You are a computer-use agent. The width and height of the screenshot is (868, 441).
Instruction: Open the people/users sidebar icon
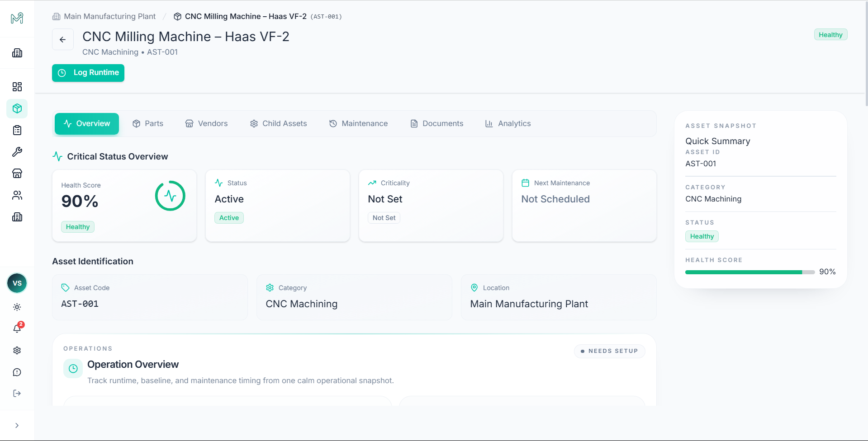click(17, 195)
